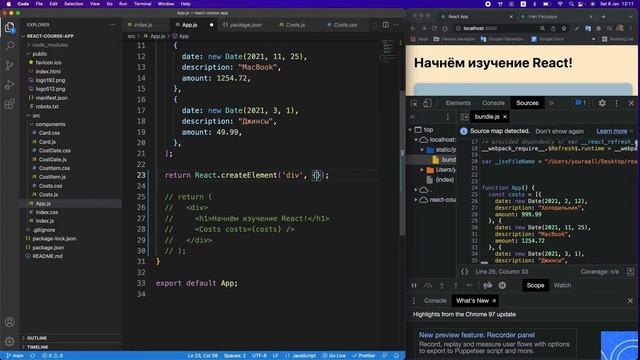640x360 pixels.
Task: Toggle the DevTools sources navigator sidebar icon
Action: click(464, 117)
